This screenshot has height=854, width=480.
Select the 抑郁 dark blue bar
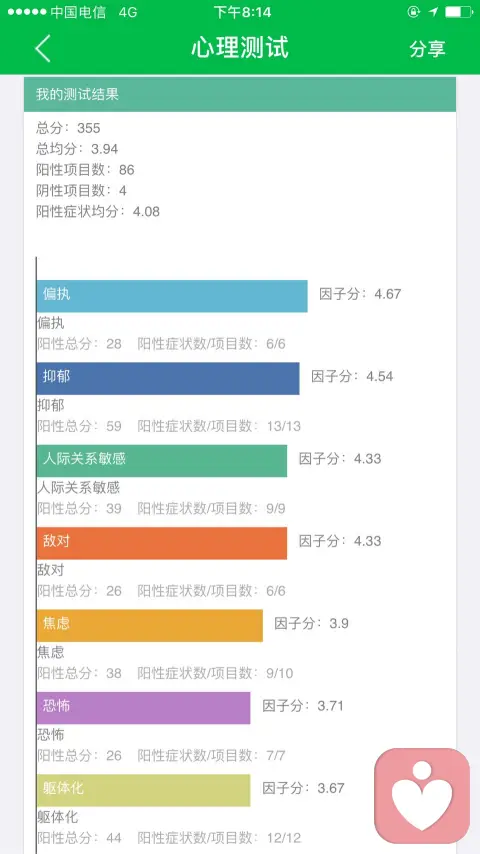click(168, 379)
